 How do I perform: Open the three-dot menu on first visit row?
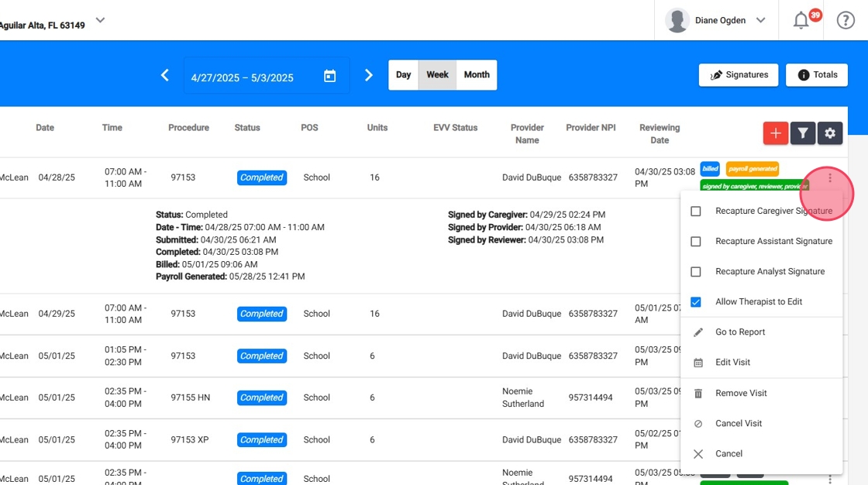(830, 178)
